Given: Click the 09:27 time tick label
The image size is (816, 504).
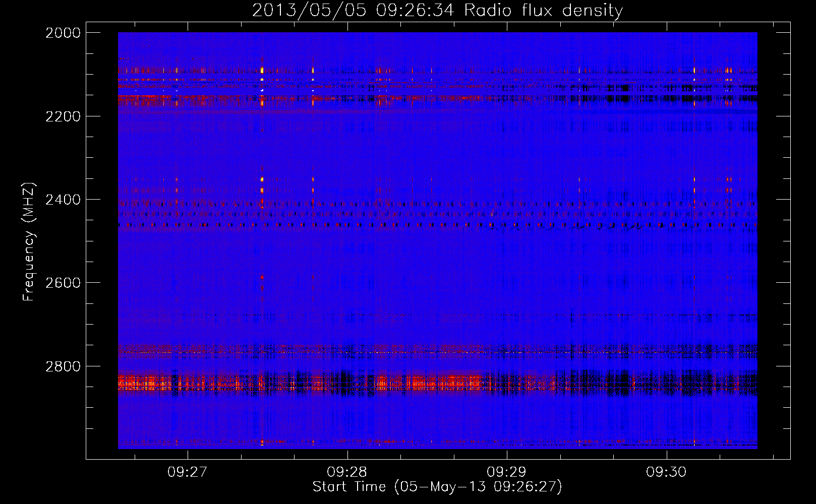Looking at the screenshot, I should click(x=188, y=472).
